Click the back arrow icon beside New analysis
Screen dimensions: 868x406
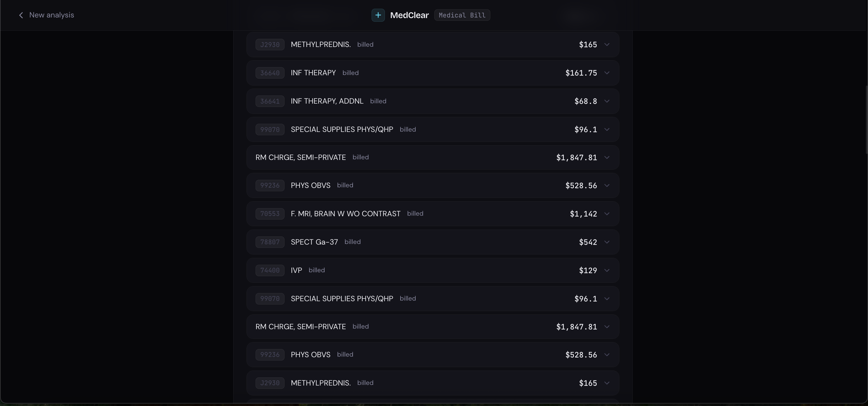[21, 15]
